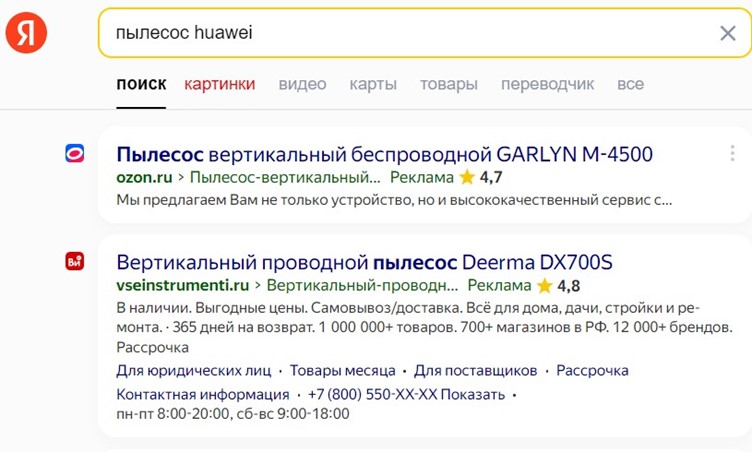Open the Deerma DX700S vacuum result title
The width and height of the screenshot is (752, 452).
click(x=364, y=262)
